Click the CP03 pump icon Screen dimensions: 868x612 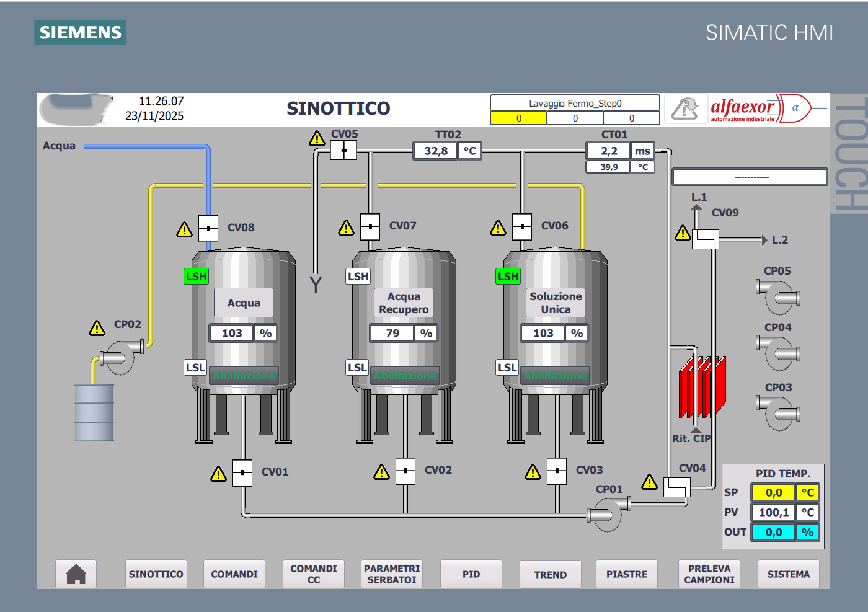point(778,413)
